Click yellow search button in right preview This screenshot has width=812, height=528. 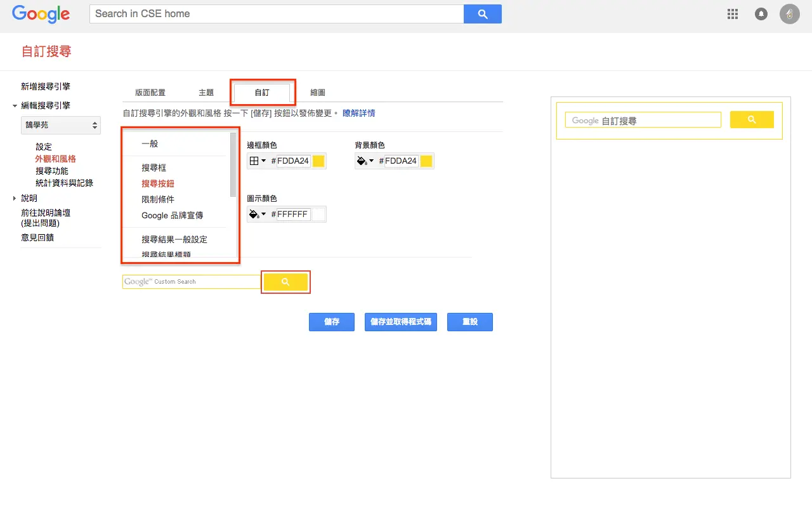coord(752,119)
